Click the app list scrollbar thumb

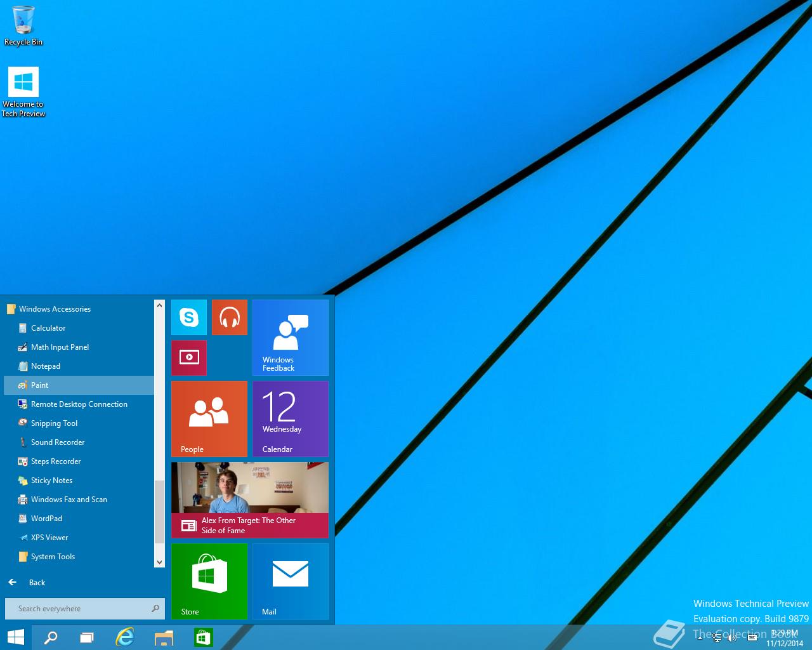click(159, 511)
